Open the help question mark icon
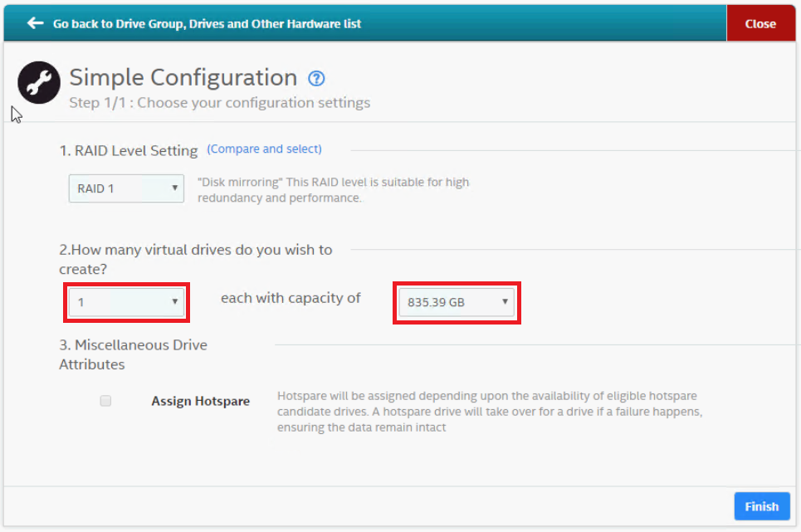The width and height of the screenshot is (801, 532). [x=316, y=79]
